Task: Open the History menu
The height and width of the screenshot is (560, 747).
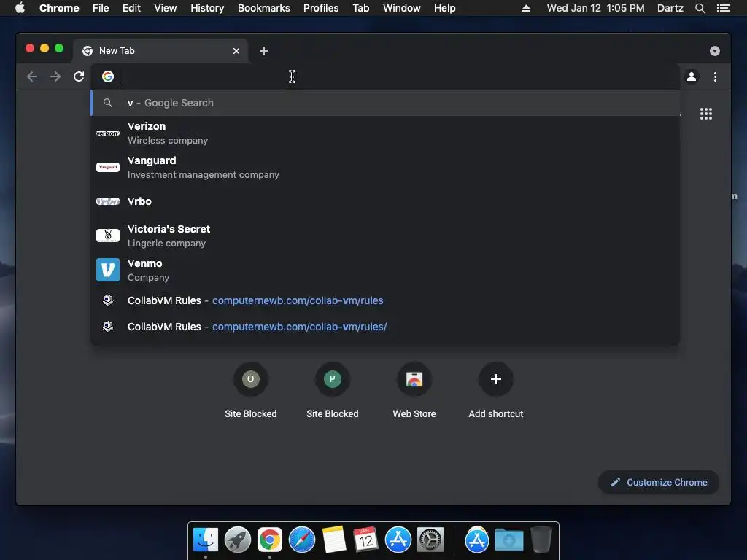Action: pos(207,8)
